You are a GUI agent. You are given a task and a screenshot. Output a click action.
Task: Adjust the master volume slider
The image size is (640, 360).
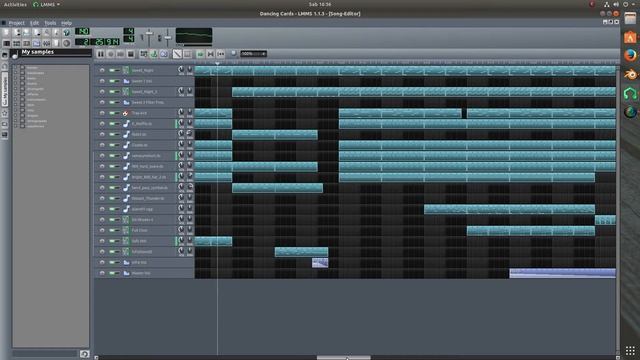tap(149, 38)
